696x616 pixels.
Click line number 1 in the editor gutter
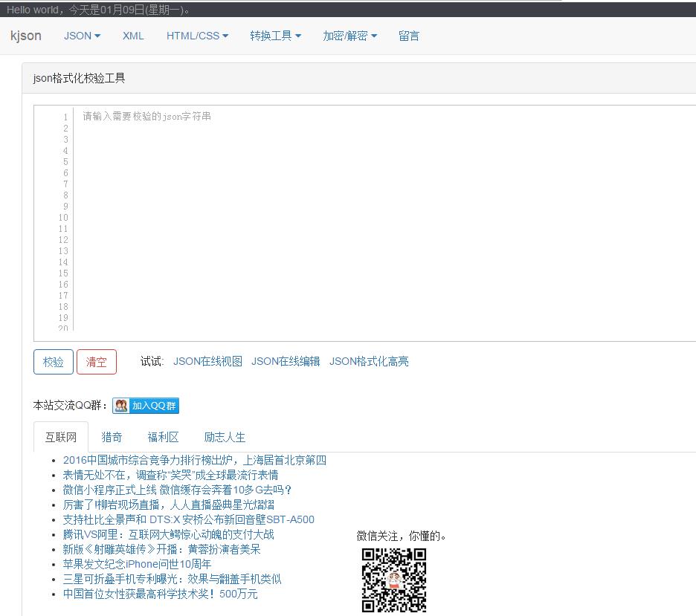(65, 117)
